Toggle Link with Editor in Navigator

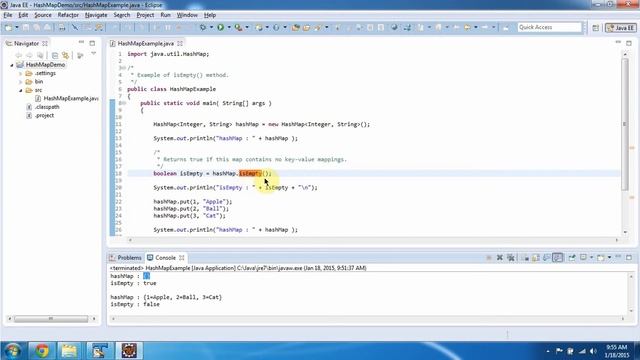click(65, 55)
